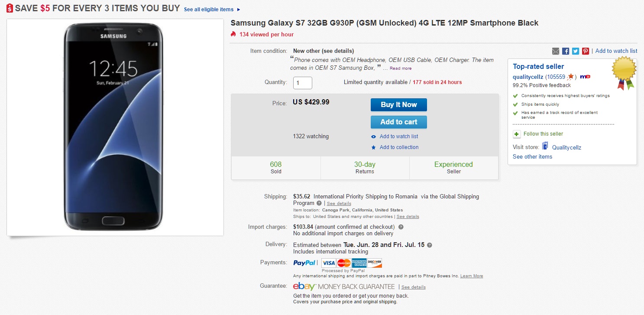Share listing via email icon
Image resolution: width=644 pixels, height=315 pixels.
(556, 51)
